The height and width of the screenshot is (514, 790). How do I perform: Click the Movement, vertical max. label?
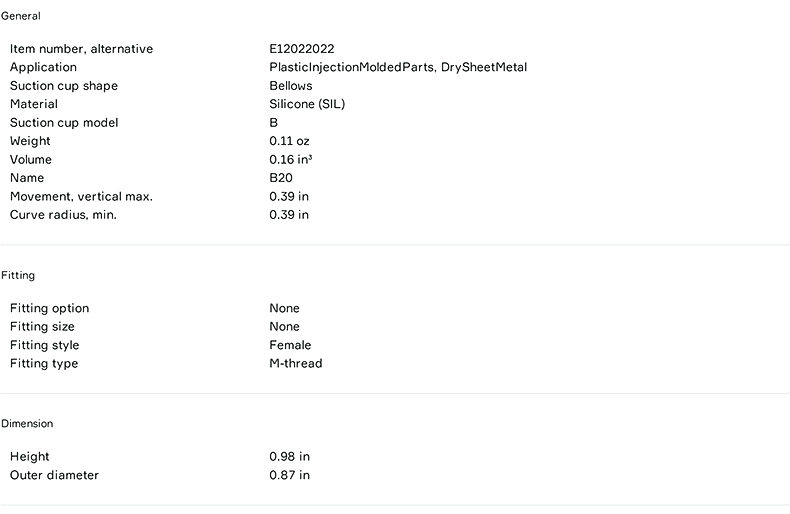coord(81,196)
